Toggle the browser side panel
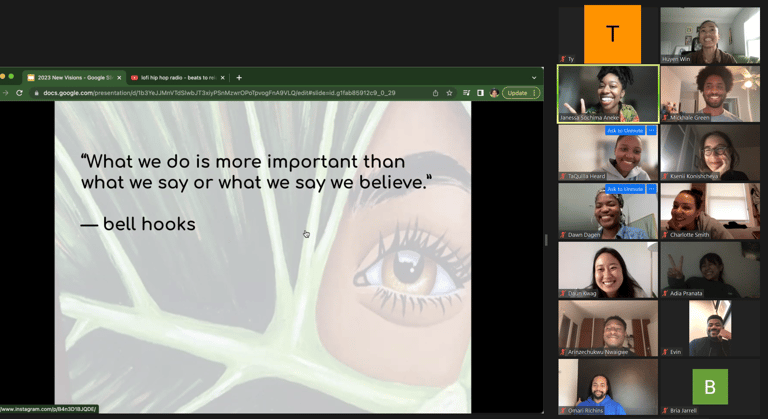Image resolution: width=768 pixels, height=419 pixels. (480, 93)
